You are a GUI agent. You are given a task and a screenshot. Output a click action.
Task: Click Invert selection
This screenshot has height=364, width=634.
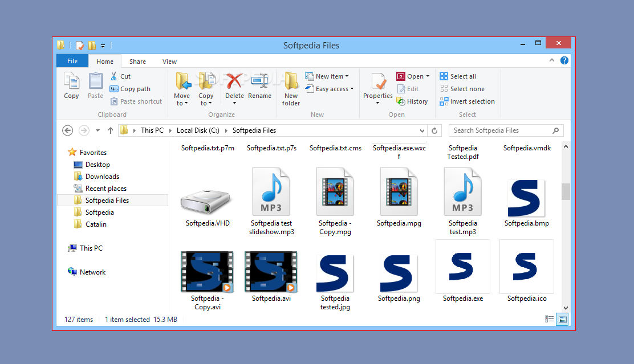click(x=468, y=101)
